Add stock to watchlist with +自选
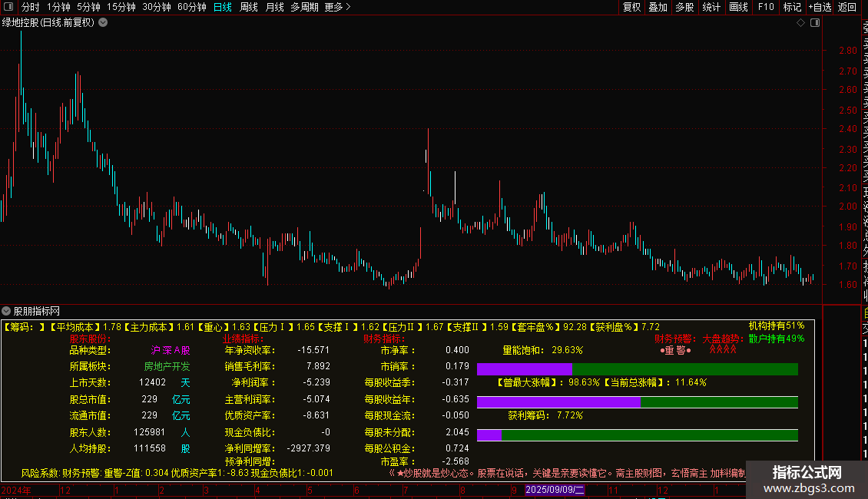The height and width of the screenshot is (499, 868). click(820, 7)
